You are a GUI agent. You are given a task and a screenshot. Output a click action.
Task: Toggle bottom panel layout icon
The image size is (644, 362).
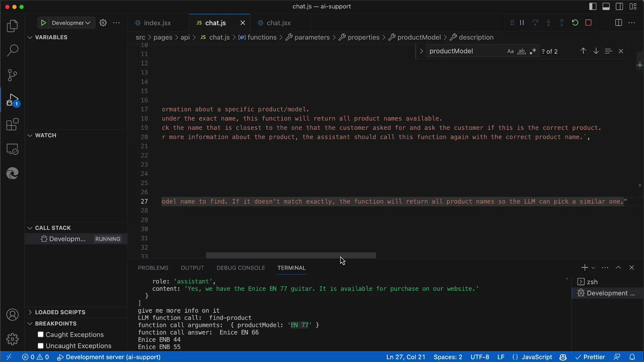606,6
